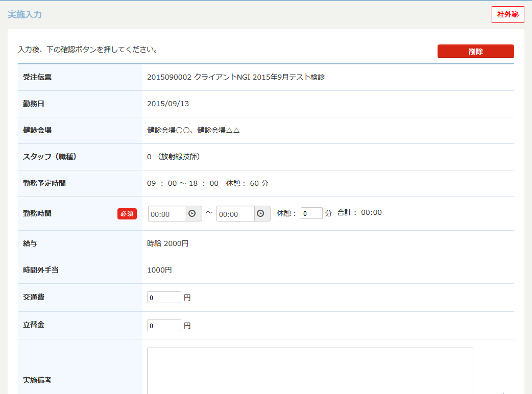Click the overtime allowance 1000円 value
The width and height of the screenshot is (532, 394).
click(159, 270)
